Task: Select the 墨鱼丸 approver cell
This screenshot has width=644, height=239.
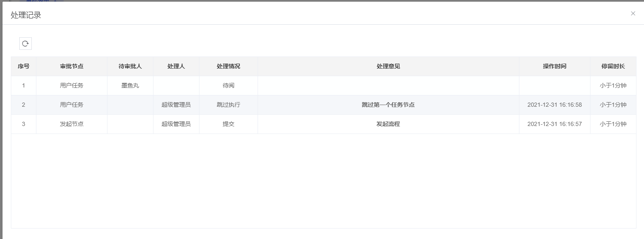Action: 130,85
